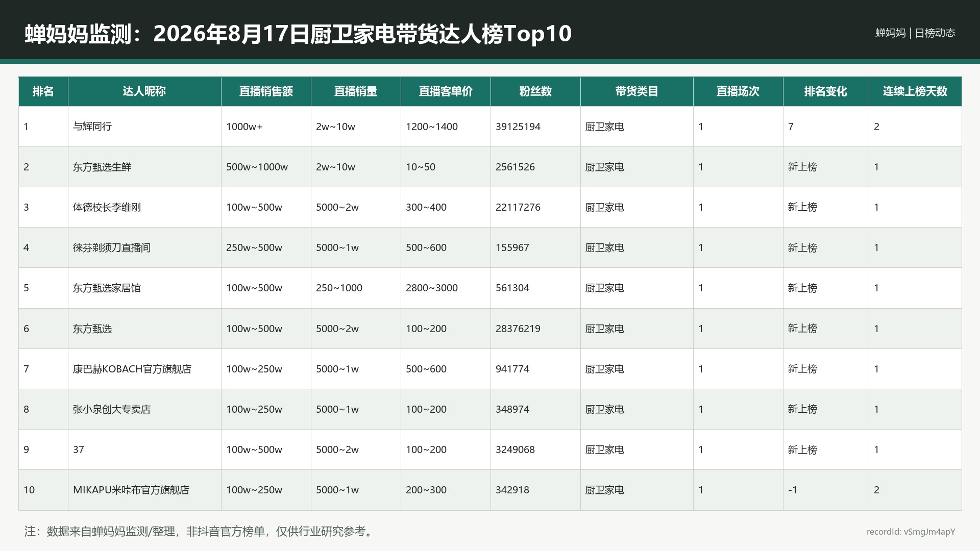Select the 徕芬剃须刀直播间 name cell
Screen dimensions: 980x551
144,247
